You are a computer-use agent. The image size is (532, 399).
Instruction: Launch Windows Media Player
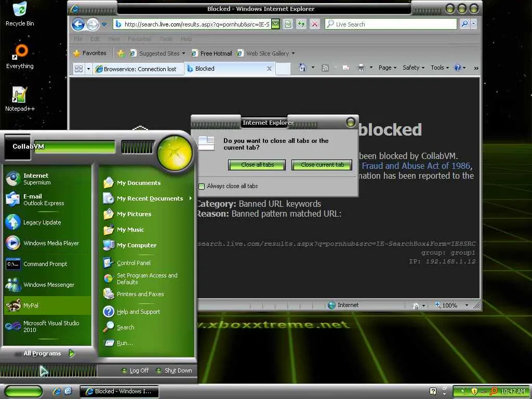click(47, 243)
